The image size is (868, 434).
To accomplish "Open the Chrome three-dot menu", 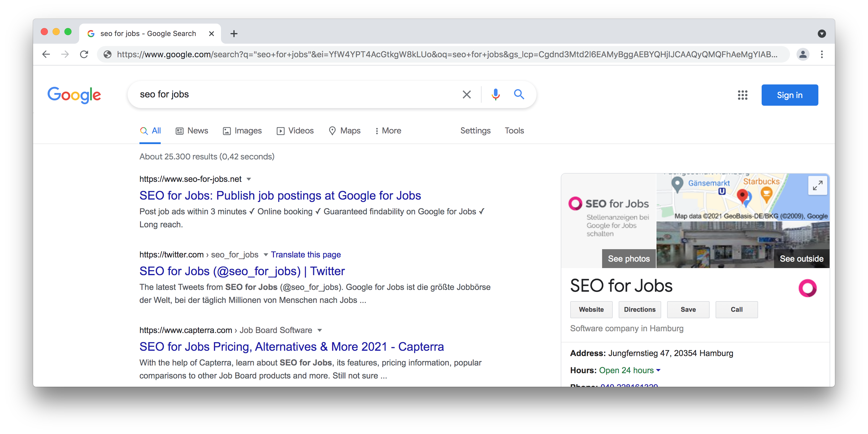I will click(822, 54).
